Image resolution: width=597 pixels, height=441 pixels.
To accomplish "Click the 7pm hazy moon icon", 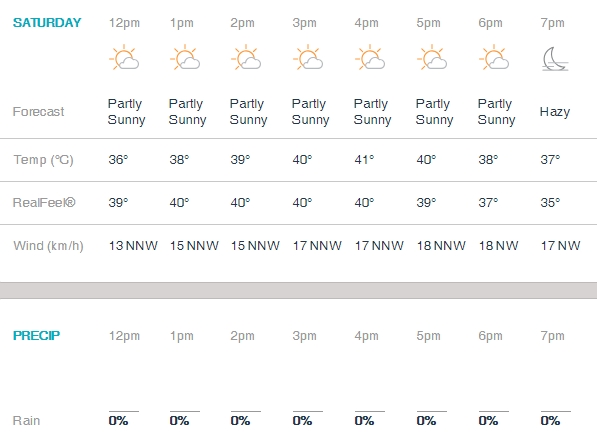I will pyautogui.click(x=555, y=59).
